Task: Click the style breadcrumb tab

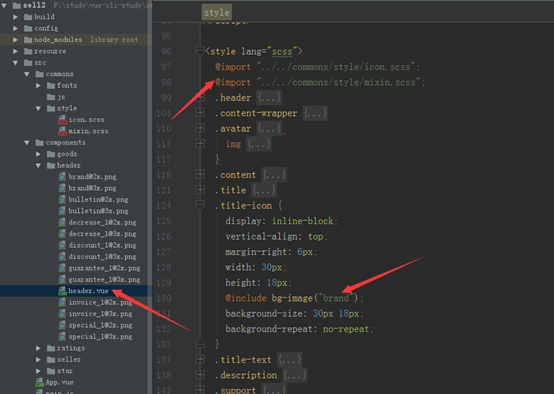Action: 217,13
